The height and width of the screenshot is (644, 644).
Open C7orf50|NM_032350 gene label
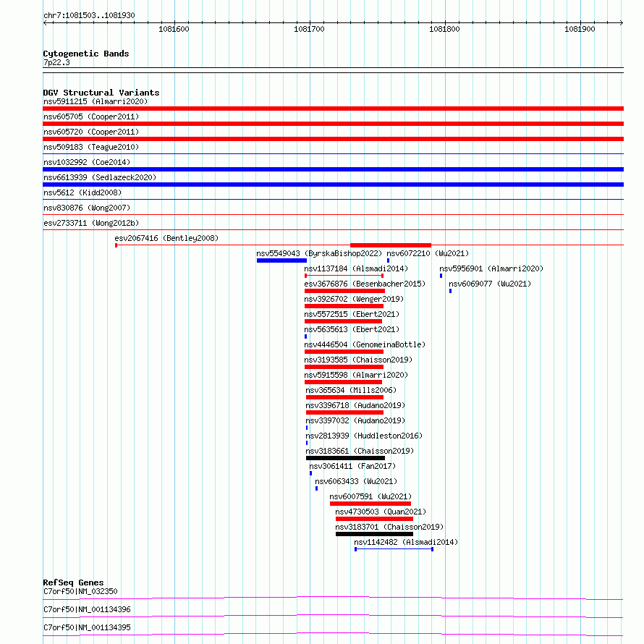(80, 591)
